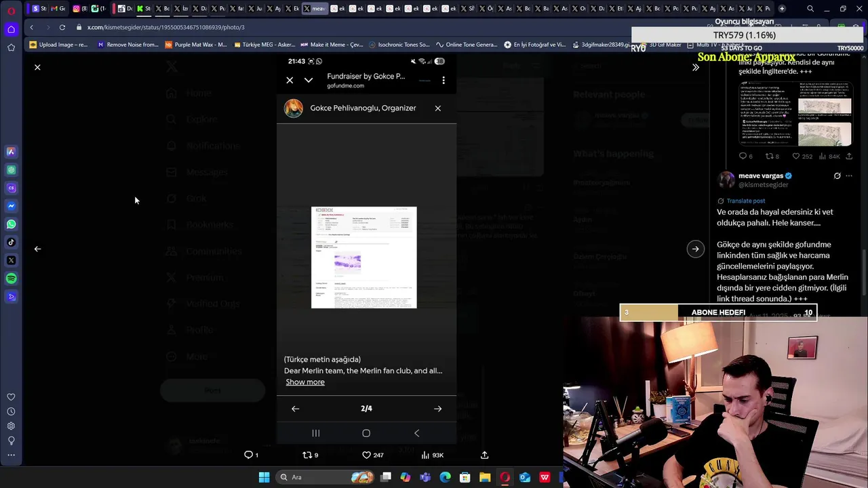Collapse the tweet sidebar with double chevron
This screenshot has width=868, height=488.
[x=695, y=67]
